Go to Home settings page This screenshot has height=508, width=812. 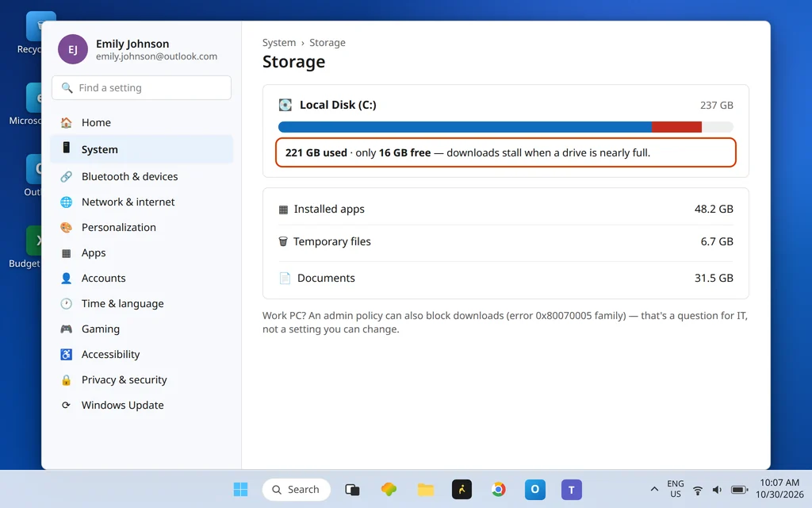141,122
